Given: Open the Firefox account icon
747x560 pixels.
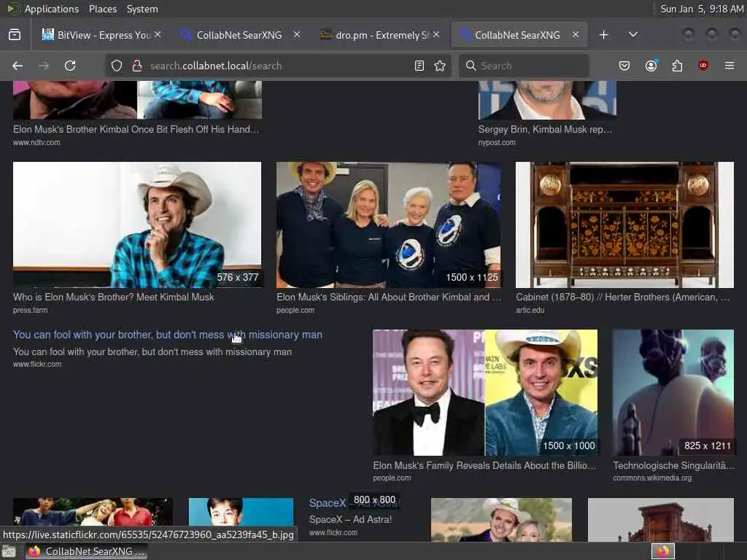Looking at the screenshot, I should 651,66.
